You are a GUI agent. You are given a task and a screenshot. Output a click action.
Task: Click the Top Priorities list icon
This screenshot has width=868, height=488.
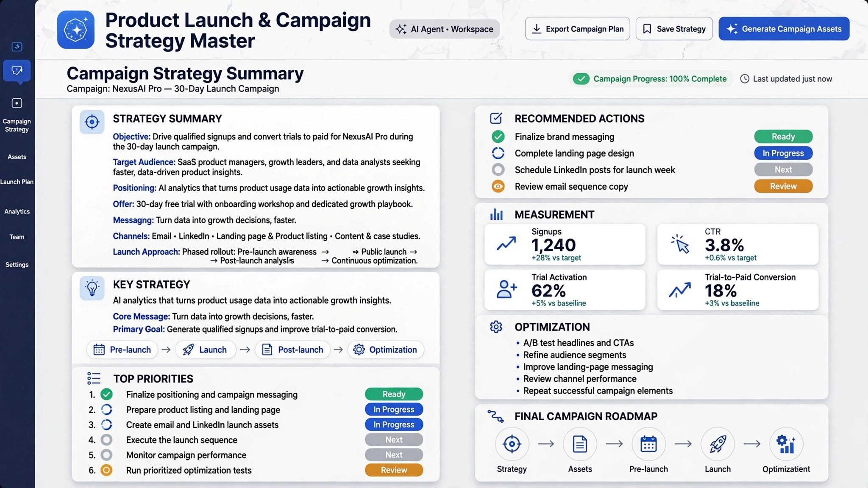(94, 378)
